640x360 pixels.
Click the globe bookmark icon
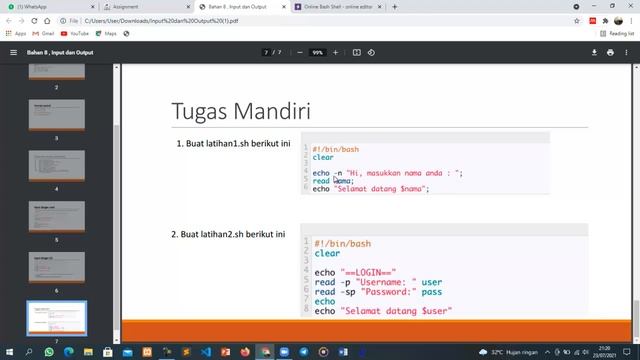(x=126, y=34)
